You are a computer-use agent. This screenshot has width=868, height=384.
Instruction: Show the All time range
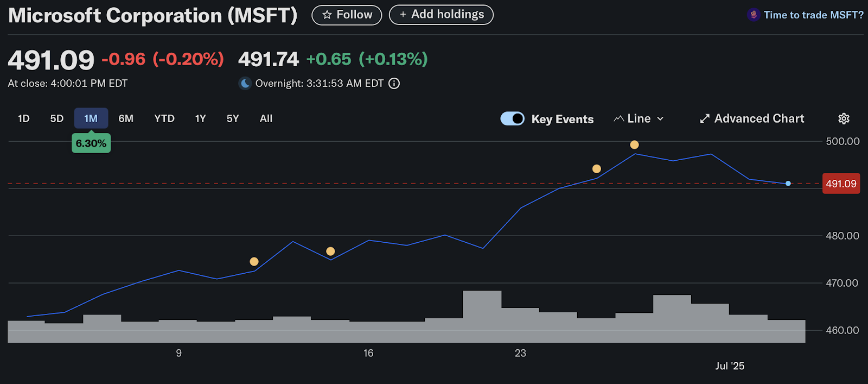coord(266,118)
